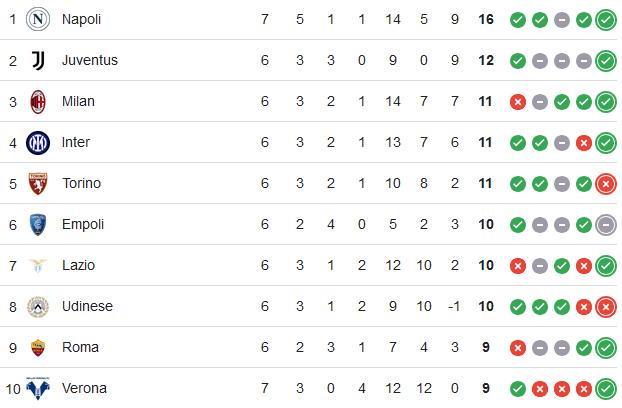
Task: Open the Verona team name link
Action: point(84,388)
